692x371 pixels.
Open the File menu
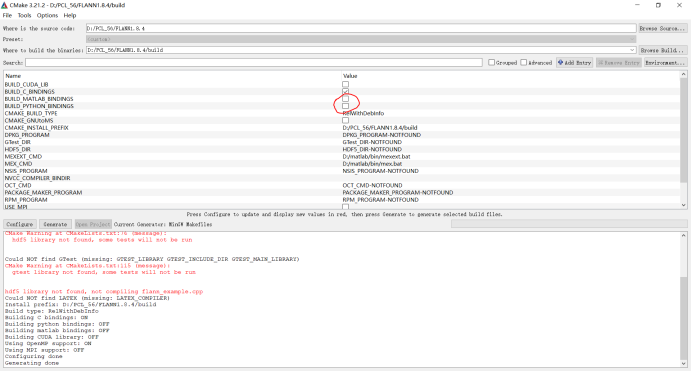7,15
